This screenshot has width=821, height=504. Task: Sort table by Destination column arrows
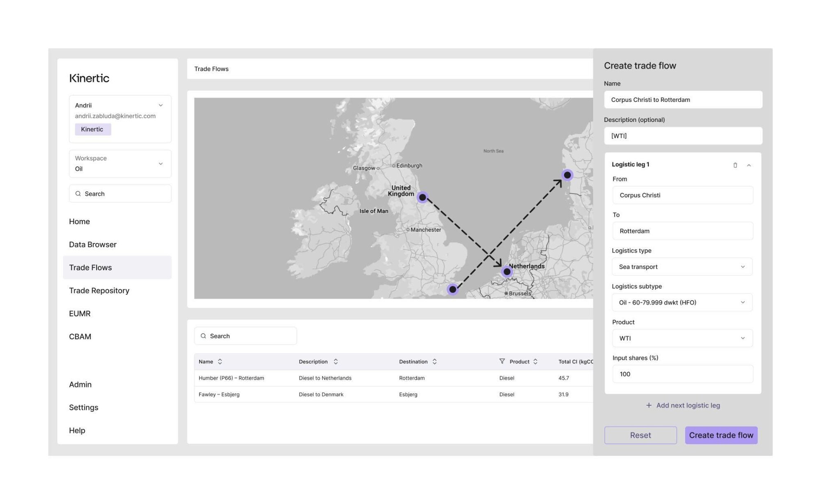pyautogui.click(x=435, y=362)
